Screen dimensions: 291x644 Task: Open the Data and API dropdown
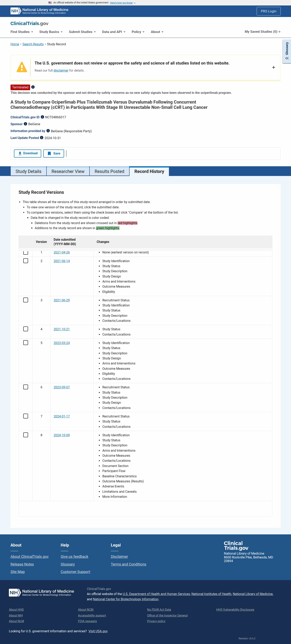114,32
